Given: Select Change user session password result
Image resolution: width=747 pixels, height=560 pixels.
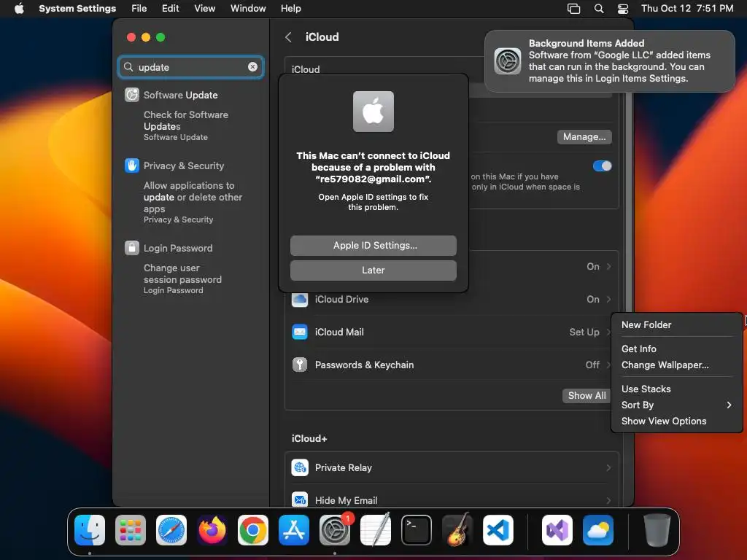Looking at the screenshot, I should click(x=183, y=279).
